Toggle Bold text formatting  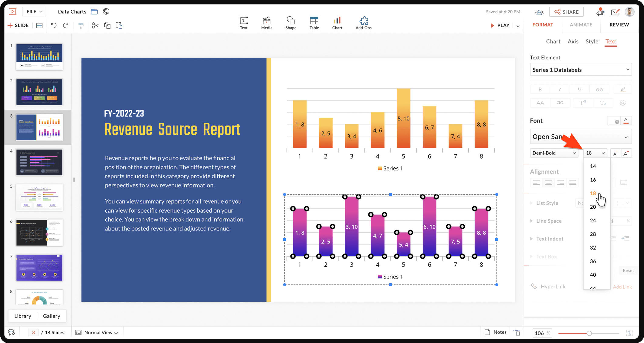click(x=540, y=89)
